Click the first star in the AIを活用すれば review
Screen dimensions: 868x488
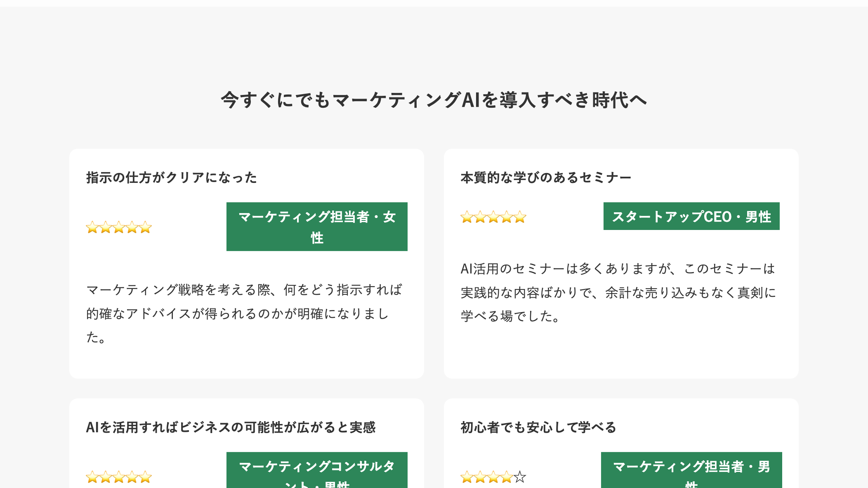pos(92,477)
